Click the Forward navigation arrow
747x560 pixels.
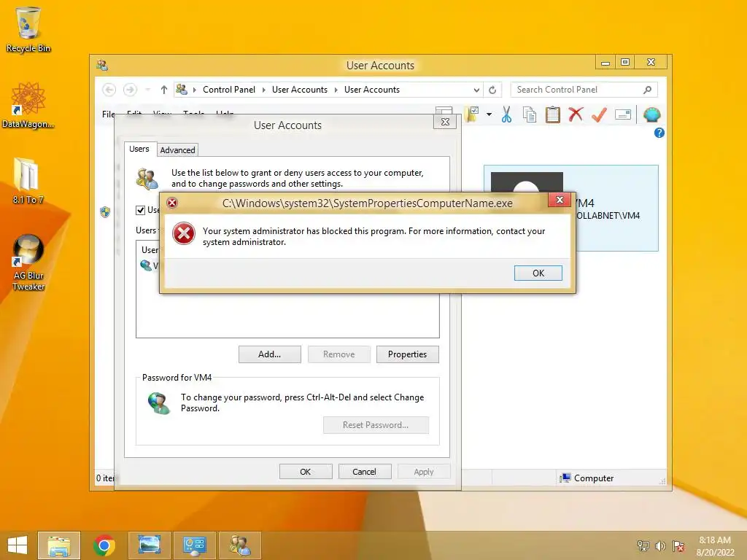[130, 90]
